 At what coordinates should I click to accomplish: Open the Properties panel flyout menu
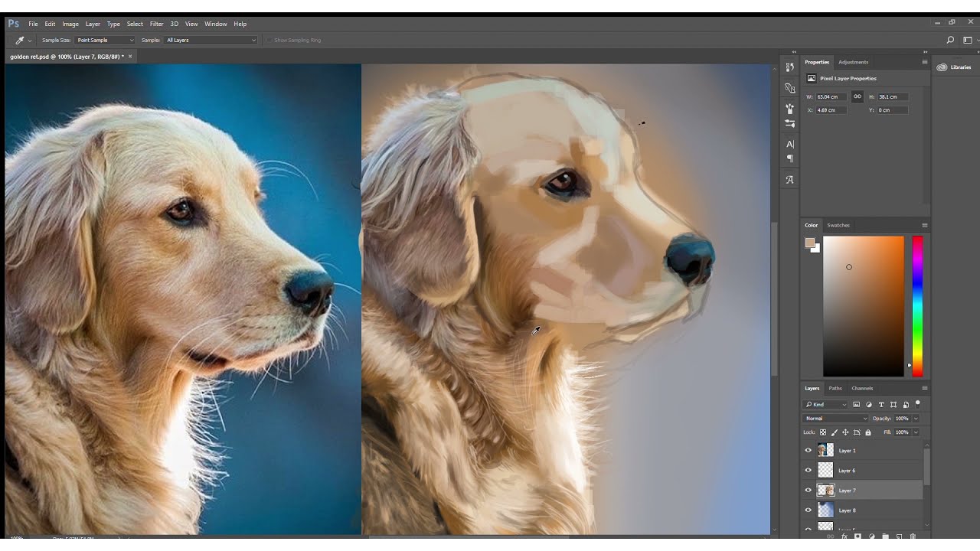tap(924, 62)
